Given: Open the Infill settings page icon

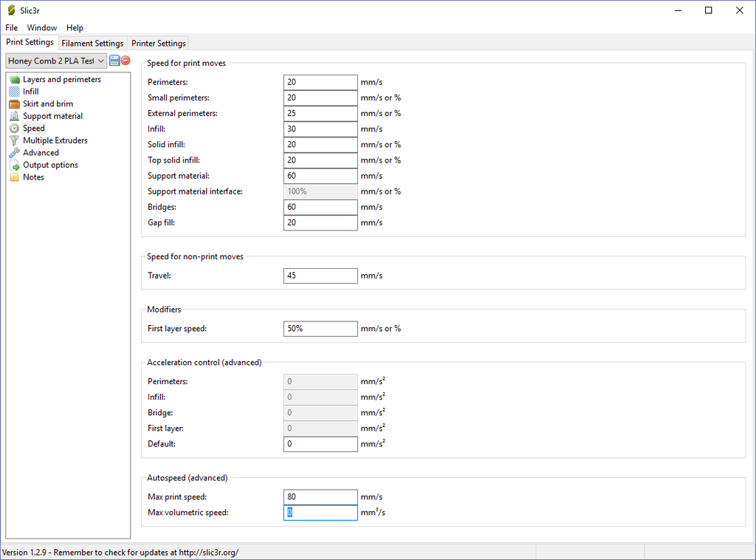Looking at the screenshot, I should click(x=14, y=92).
